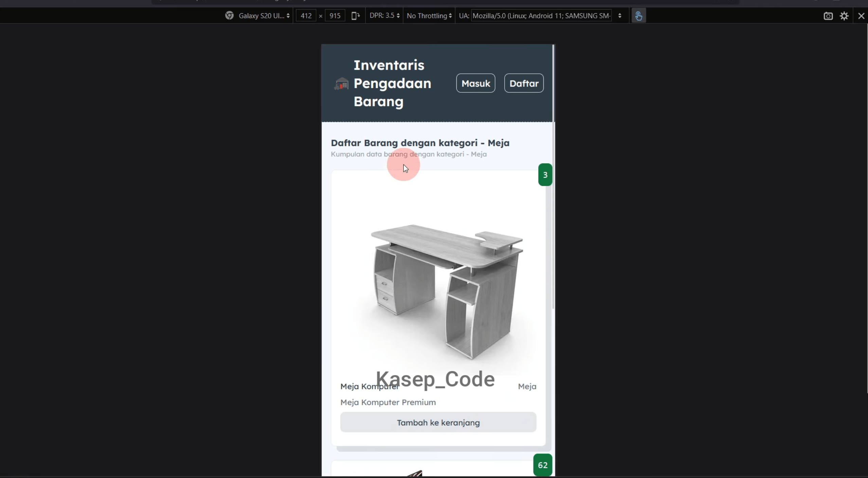Click the green stock badge showing 62
The width and height of the screenshot is (868, 478).
[543, 465]
